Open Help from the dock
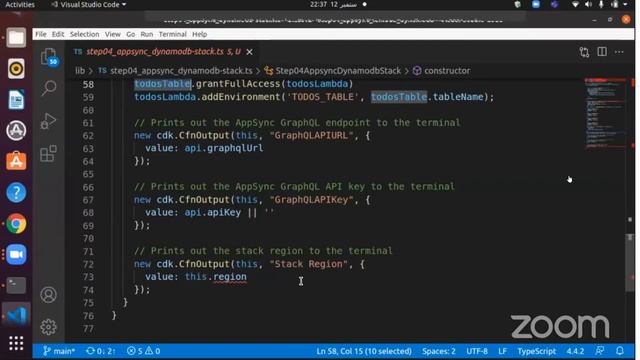The height and width of the screenshot is (360, 640). coord(16,192)
